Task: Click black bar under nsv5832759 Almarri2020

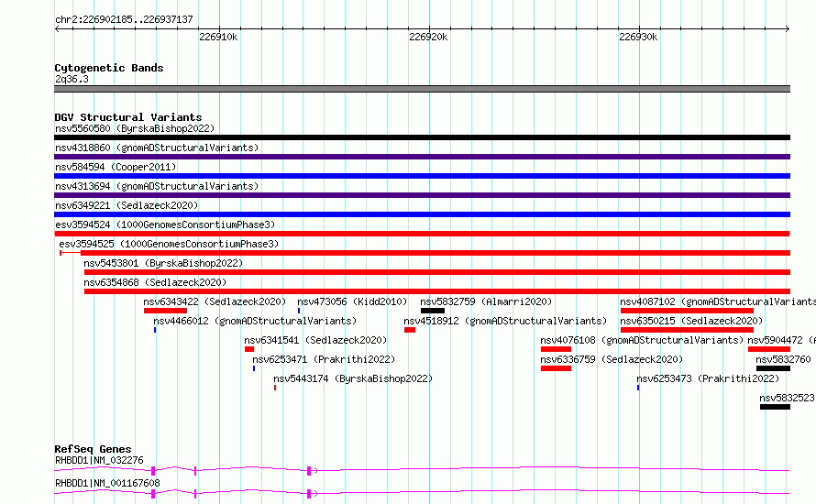Action: point(433,311)
